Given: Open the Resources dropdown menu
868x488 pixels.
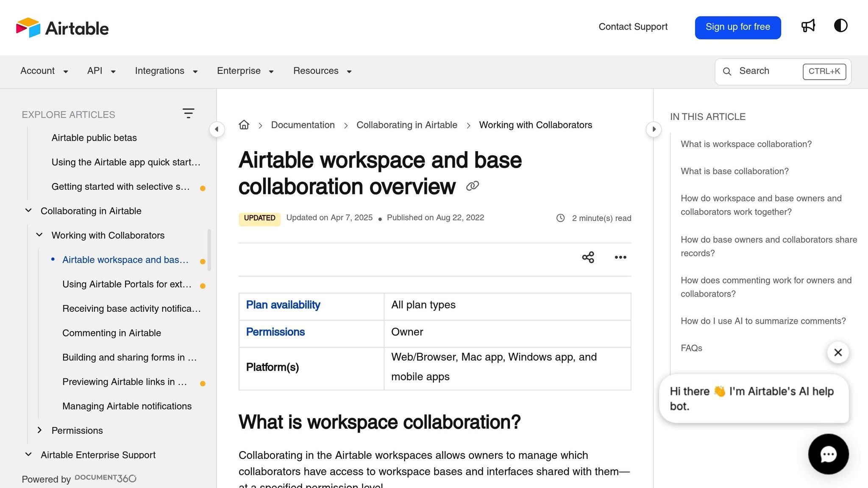Looking at the screenshot, I should tap(322, 71).
